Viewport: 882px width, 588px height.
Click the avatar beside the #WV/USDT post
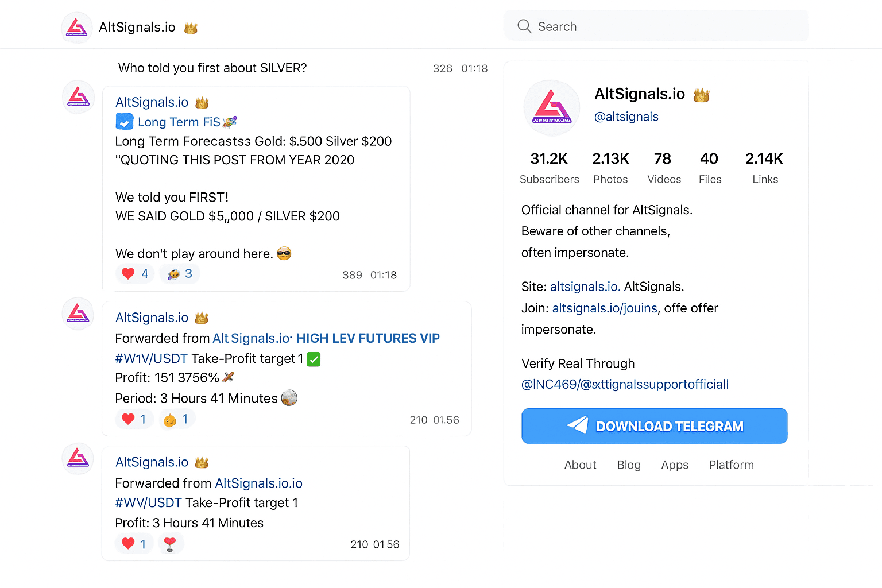pyautogui.click(x=78, y=458)
